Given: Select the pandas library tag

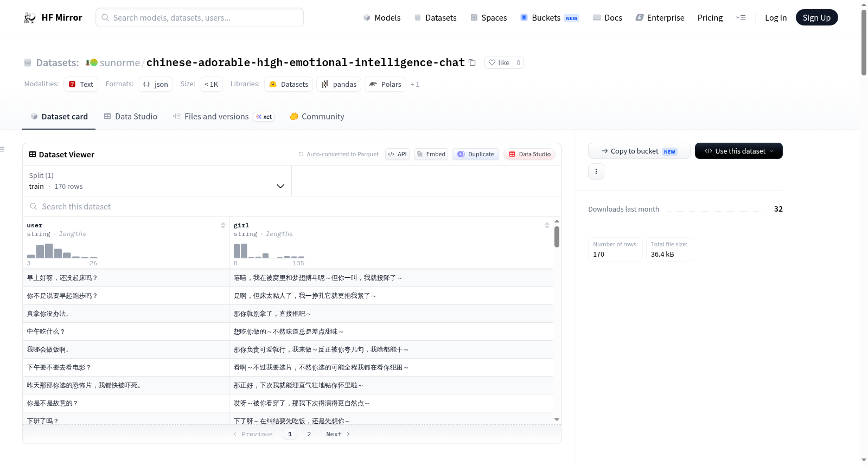Looking at the screenshot, I should (x=339, y=84).
